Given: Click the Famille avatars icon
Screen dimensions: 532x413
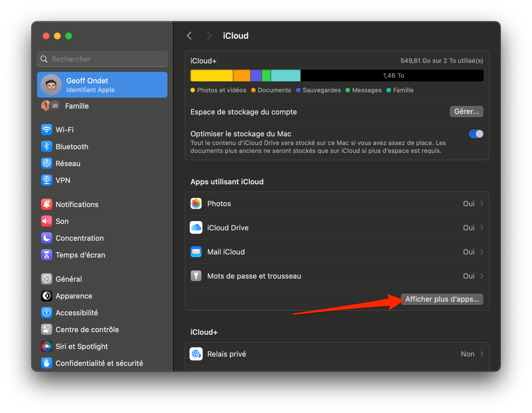Looking at the screenshot, I should (50, 106).
